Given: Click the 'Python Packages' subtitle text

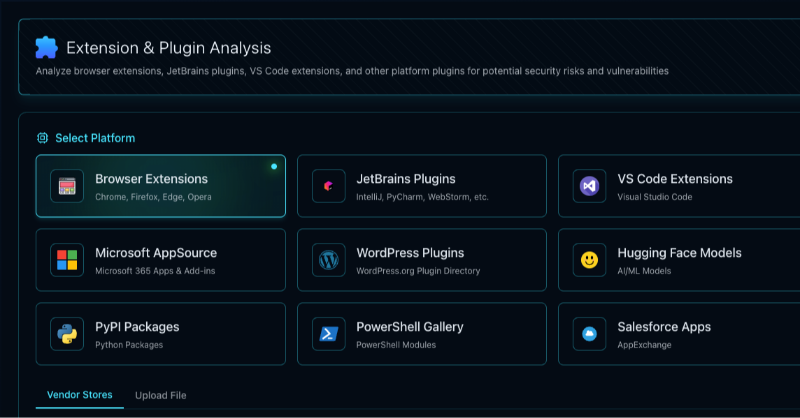Looking at the screenshot, I should [x=129, y=345].
